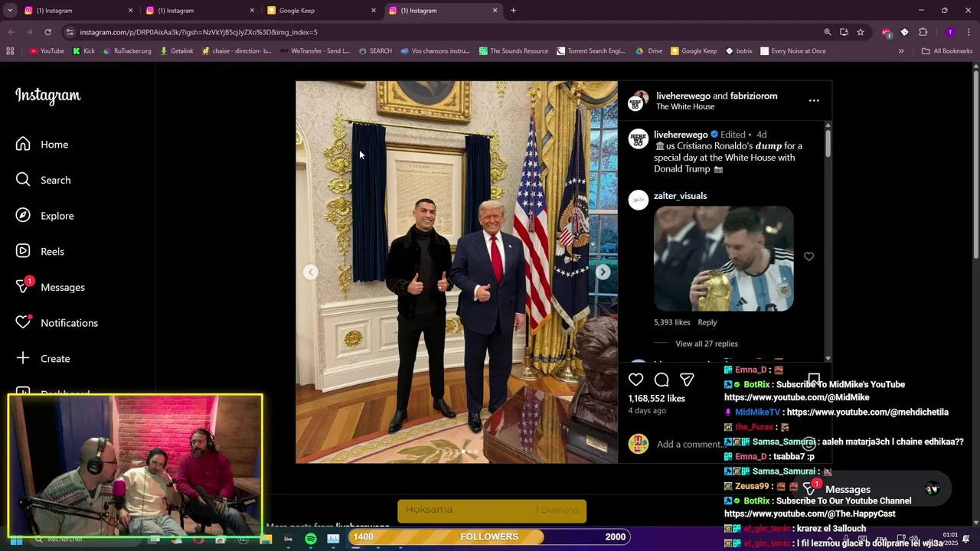View the 1,168,552 likes list
980x551 pixels.
click(656, 398)
